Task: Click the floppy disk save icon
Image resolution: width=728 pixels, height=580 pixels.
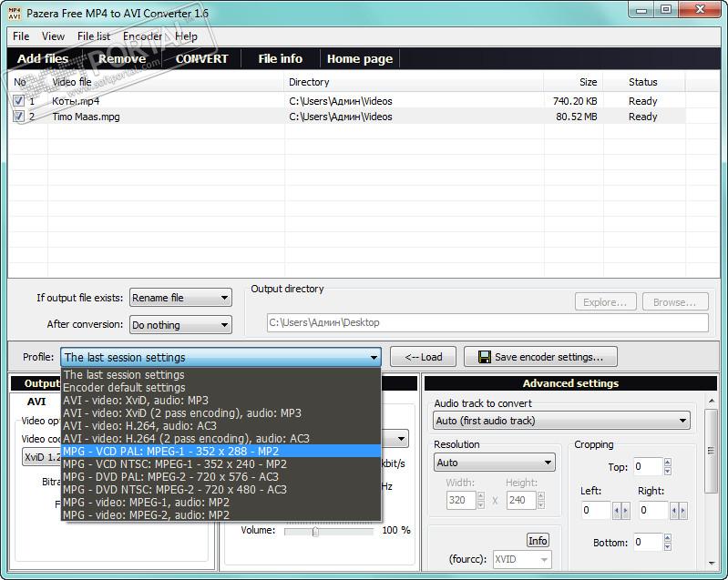Action: pos(484,357)
